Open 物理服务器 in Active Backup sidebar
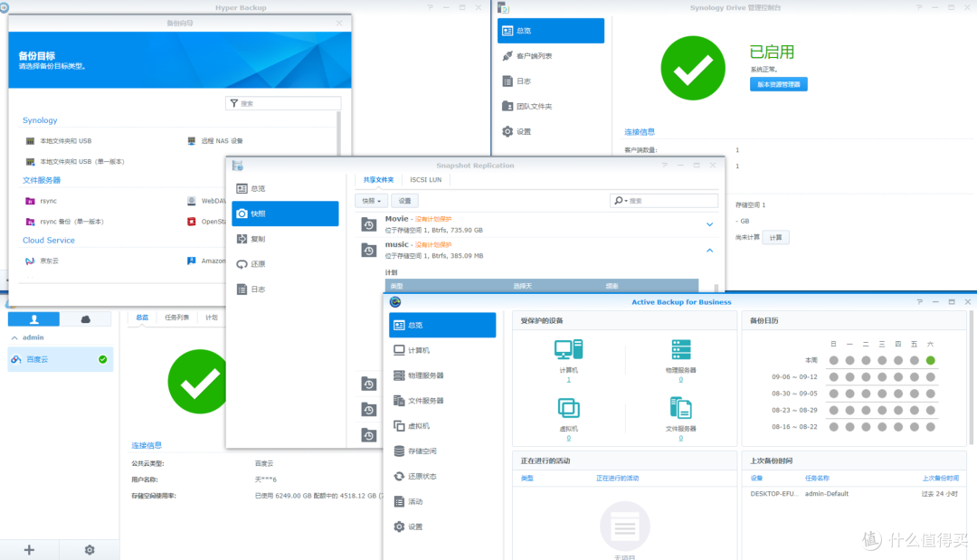The image size is (977, 560). pyautogui.click(x=427, y=375)
